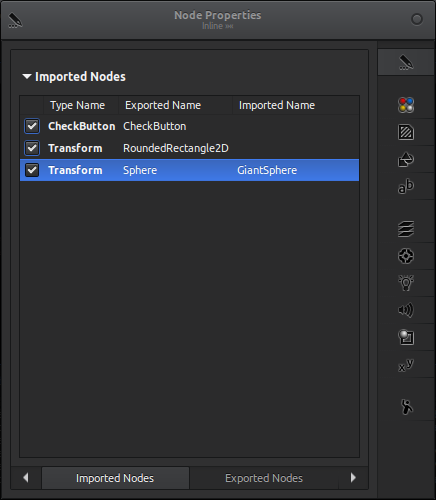Click 'Transform' type in RoundedRectangle2D row
This screenshot has height=500, width=436.
pyautogui.click(x=75, y=148)
